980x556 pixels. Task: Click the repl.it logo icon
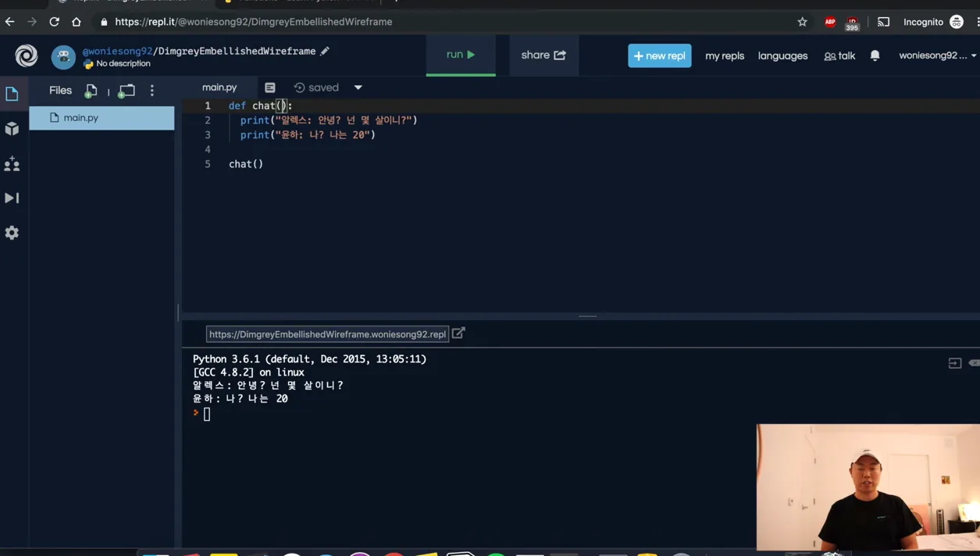click(26, 55)
